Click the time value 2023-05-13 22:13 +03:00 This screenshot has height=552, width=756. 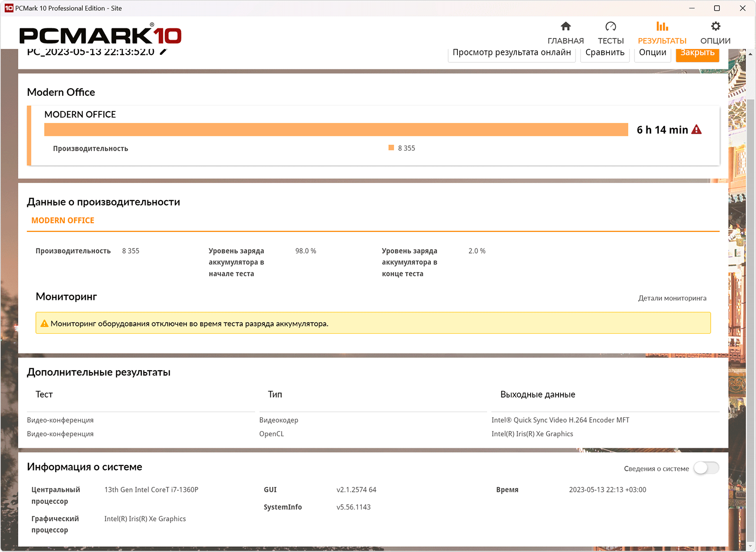pyautogui.click(x=608, y=490)
